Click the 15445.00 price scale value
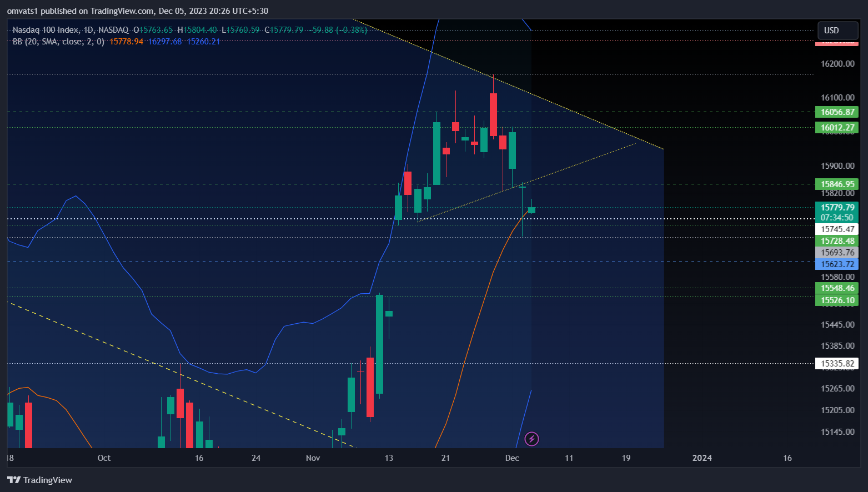The height and width of the screenshot is (492, 868). (x=837, y=325)
